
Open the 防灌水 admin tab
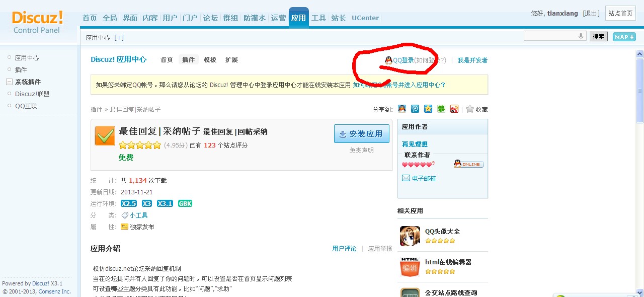click(255, 18)
